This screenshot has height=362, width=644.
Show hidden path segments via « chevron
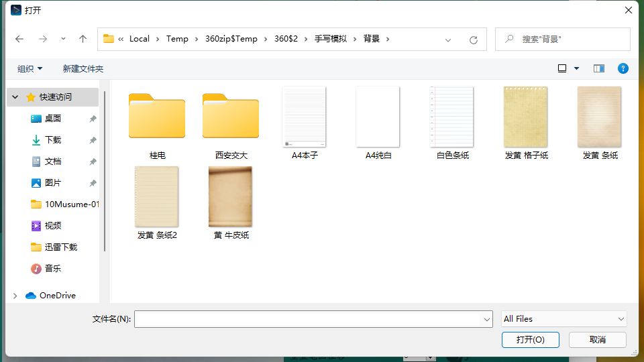121,40
